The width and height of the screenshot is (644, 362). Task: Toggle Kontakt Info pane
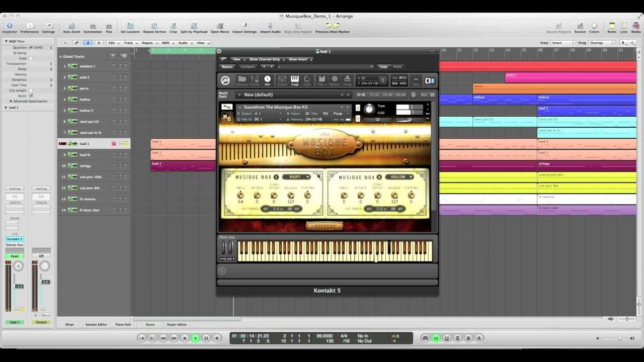[267, 81]
